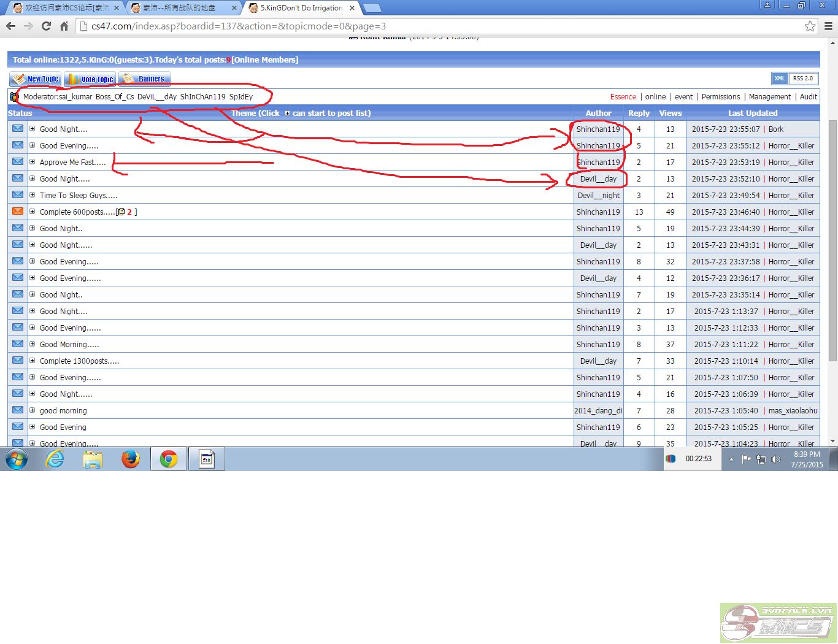Open Firefox from the taskbar
This screenshot has width=838, height=644.
point(130,459)
